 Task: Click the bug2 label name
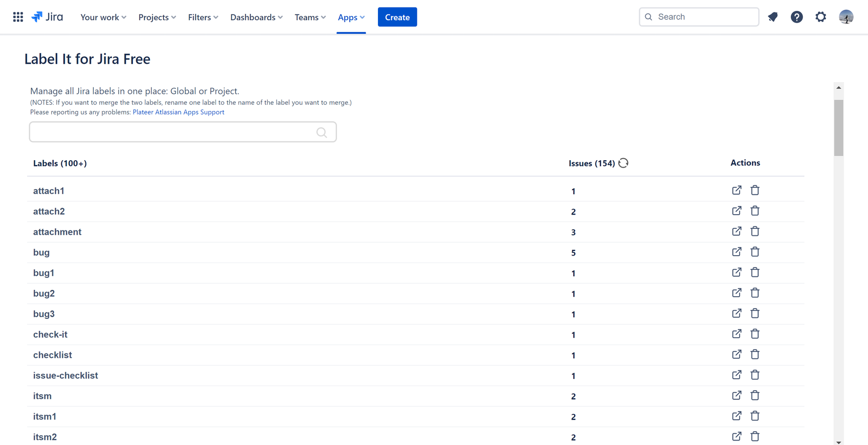(44, 293)
